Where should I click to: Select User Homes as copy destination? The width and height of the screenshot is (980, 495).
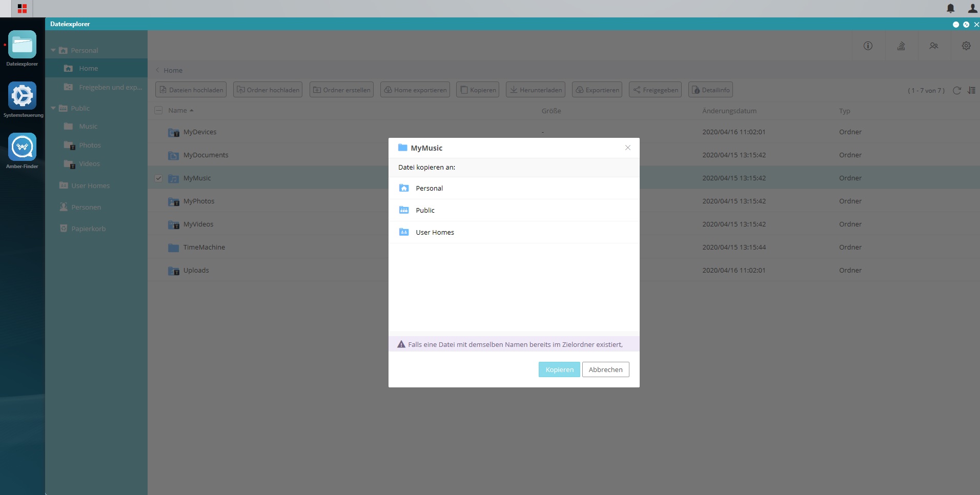pyautogui.click(x=514, y=232)
